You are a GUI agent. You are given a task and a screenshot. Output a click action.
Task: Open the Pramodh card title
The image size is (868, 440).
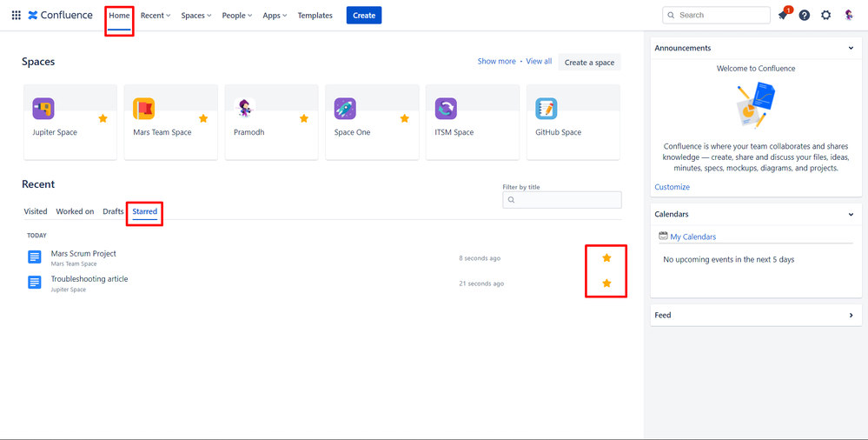click(249, 132)
